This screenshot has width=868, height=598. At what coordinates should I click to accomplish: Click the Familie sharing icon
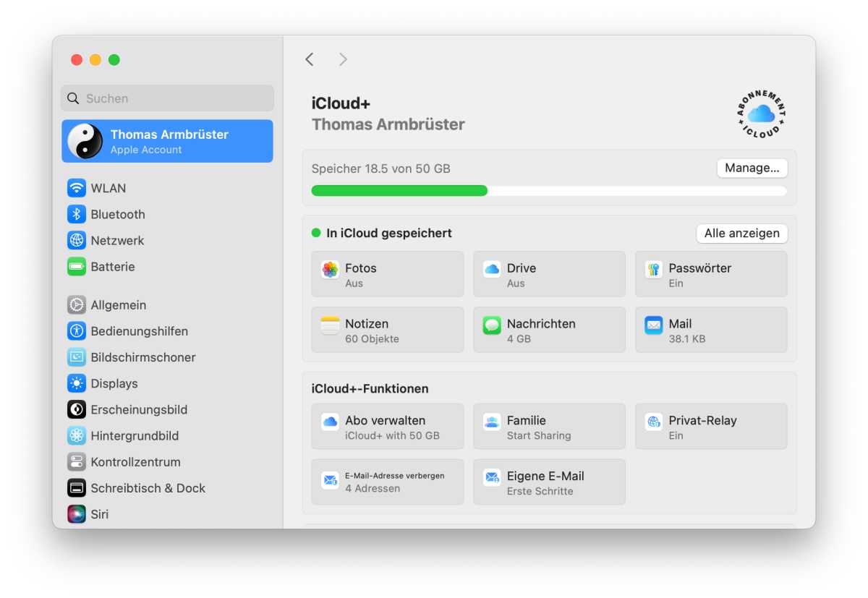(x=492, y=422)
